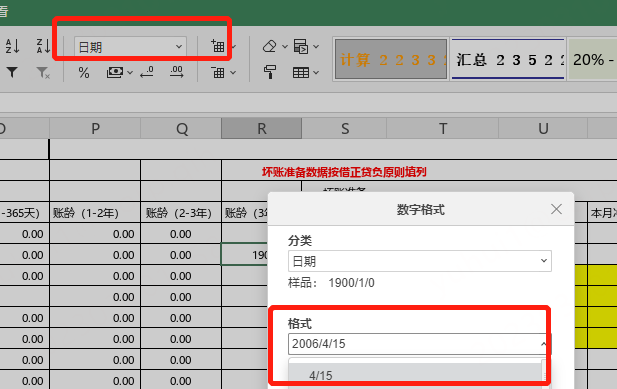Select column S header

pyautogui.click(x=345, y=128)
